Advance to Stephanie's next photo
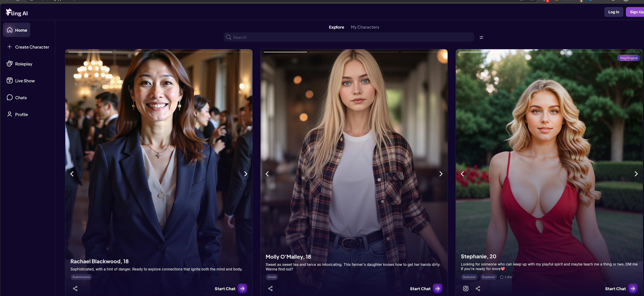The image size is (644, 296). point(636,174)
